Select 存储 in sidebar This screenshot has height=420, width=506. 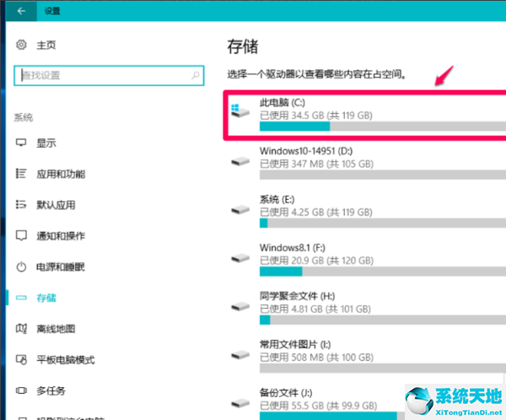point(46,298)
